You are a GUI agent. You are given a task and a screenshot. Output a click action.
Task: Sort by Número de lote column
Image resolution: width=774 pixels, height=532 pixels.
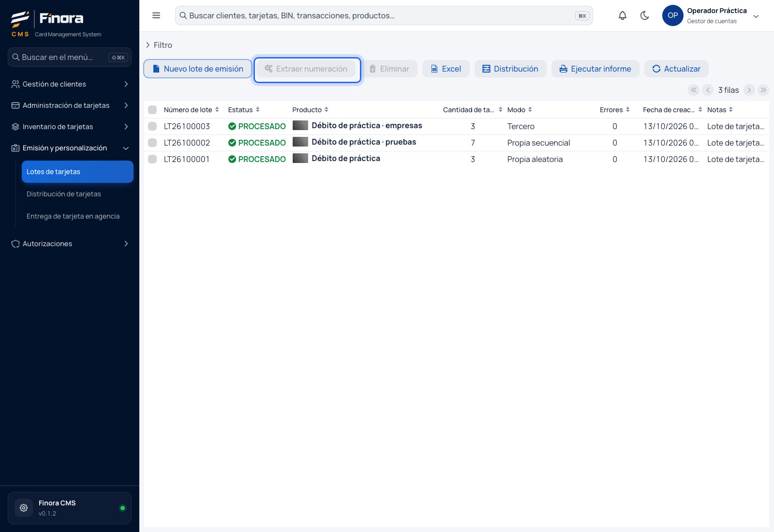coord(191,110)
